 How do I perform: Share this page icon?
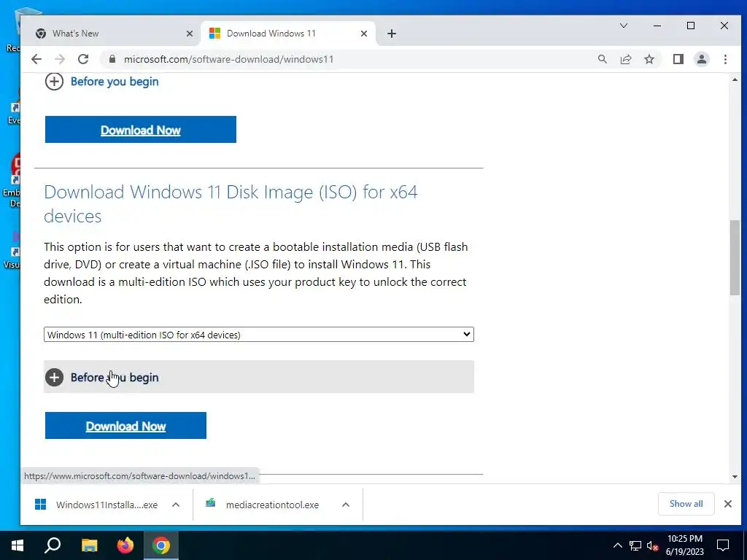click(625, 59)
